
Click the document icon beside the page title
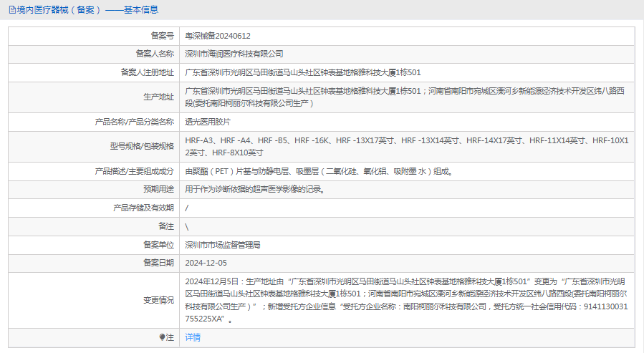[12, 10]
